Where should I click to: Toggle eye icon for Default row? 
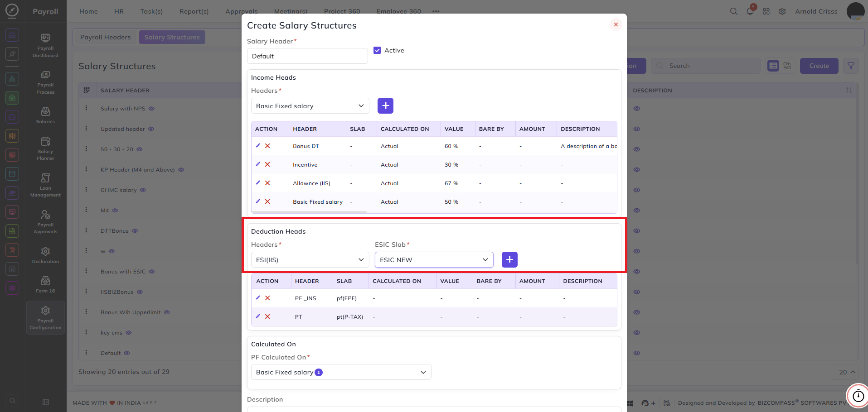click(127, 353)
